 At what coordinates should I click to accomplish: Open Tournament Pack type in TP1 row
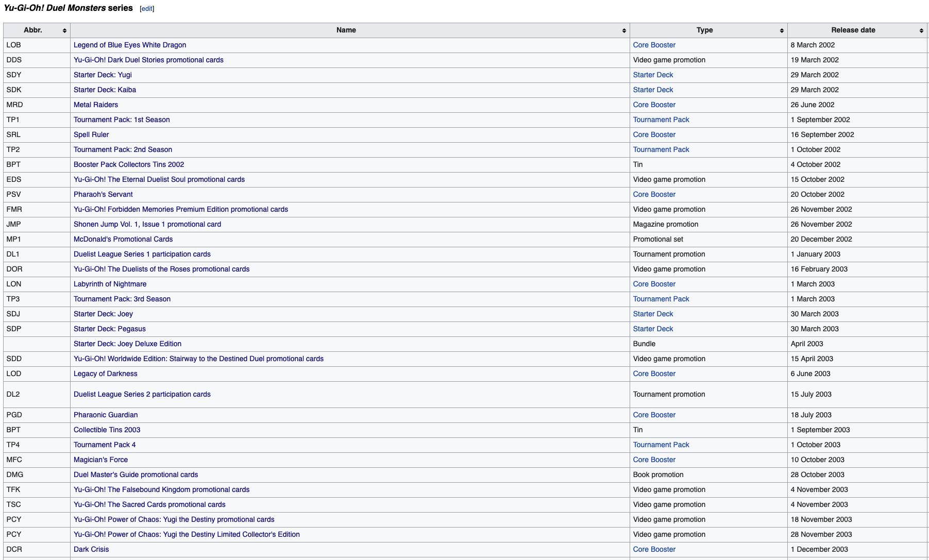[661, 120]
